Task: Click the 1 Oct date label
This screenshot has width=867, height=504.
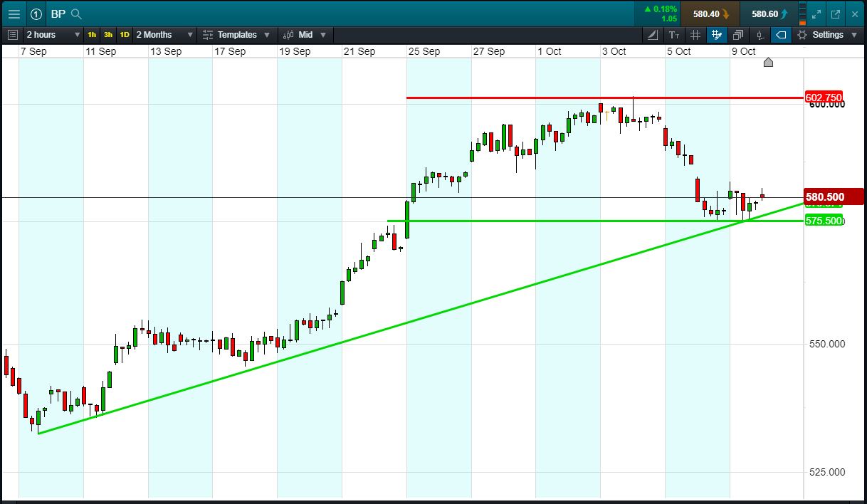Action: (550, 51)
